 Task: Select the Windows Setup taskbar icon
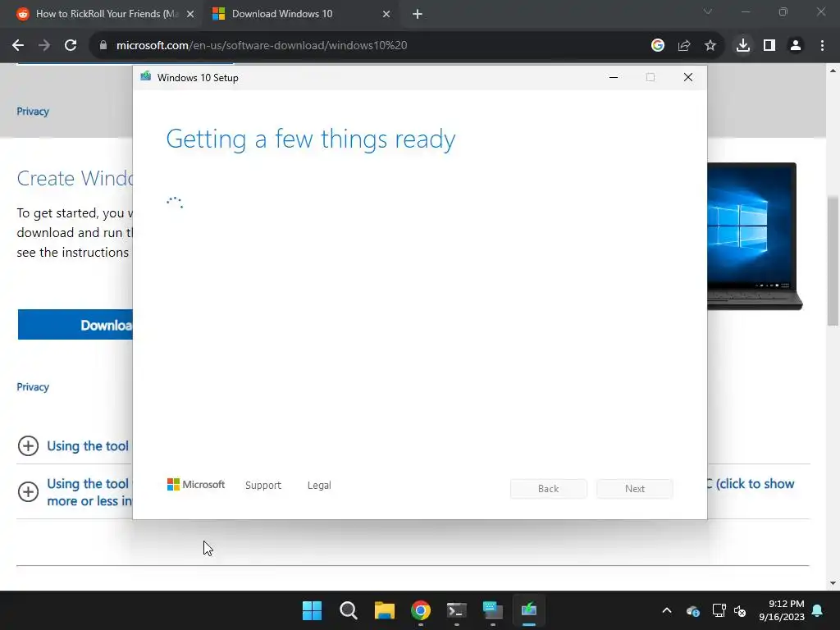[529, 610]
